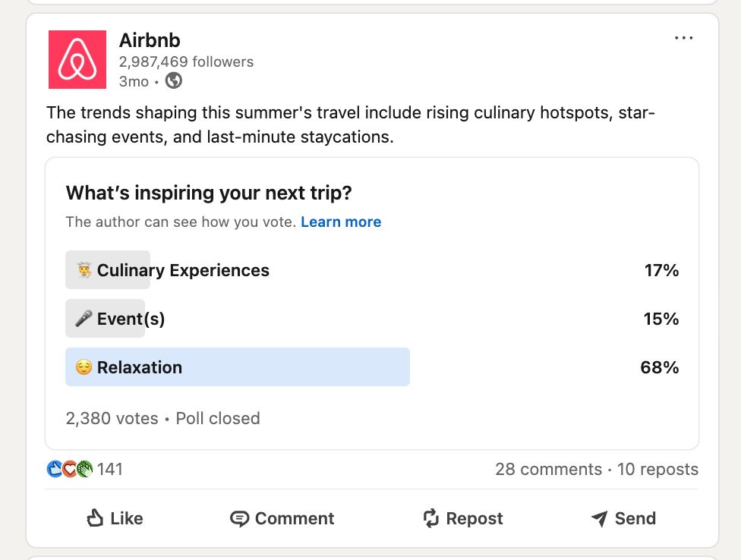
Task: Open the reactions icons summary
Action: click(69, 470)
